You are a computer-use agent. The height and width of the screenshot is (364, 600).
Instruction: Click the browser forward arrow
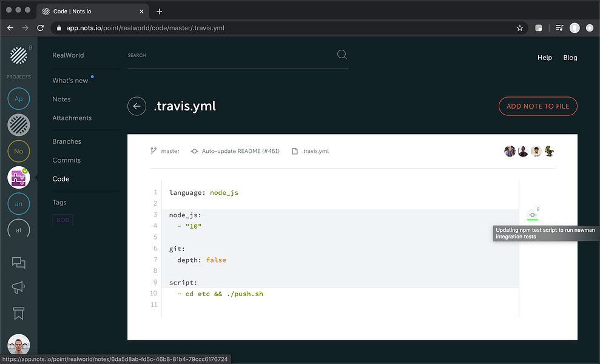[x=25, y=28]
